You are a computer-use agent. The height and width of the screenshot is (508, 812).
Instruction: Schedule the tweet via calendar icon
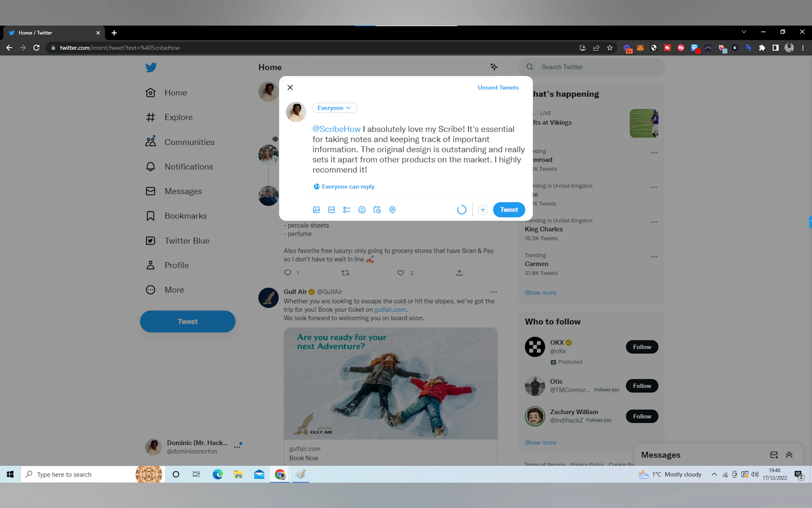(377, 210)
